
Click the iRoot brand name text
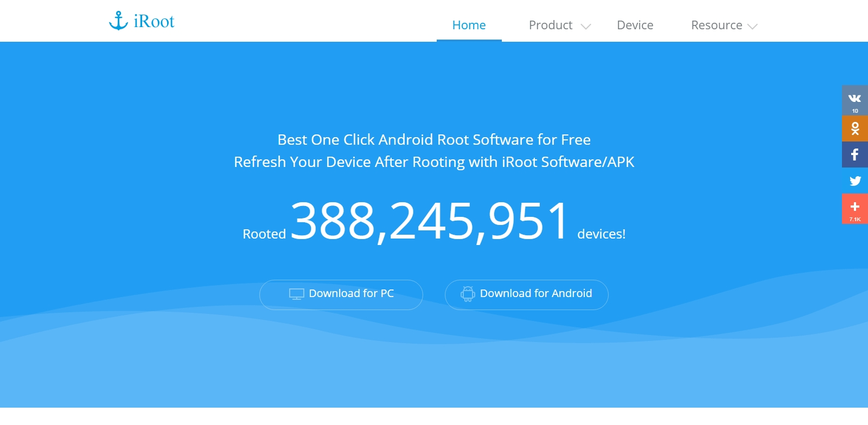click(x=154, y=22)
